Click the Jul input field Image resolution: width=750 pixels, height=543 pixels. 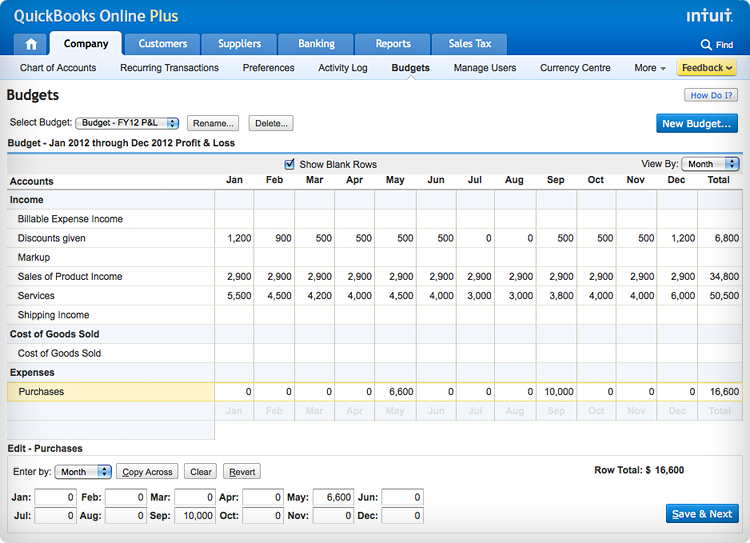pos(55,516)
